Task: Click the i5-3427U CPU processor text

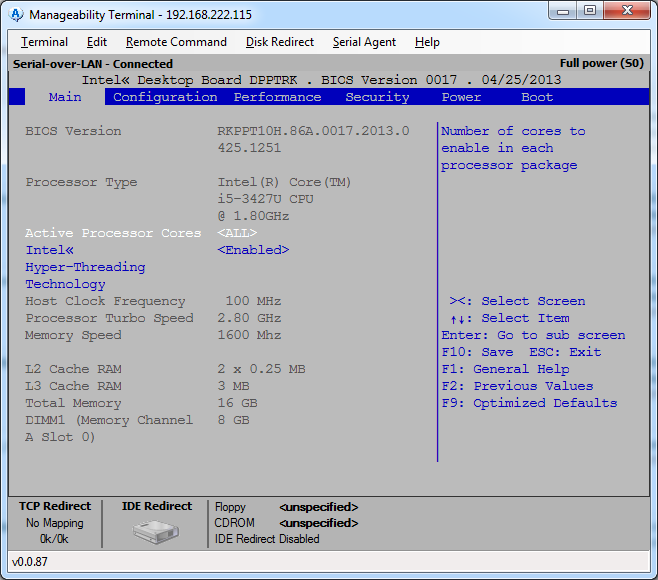Action: click(265, 199)
